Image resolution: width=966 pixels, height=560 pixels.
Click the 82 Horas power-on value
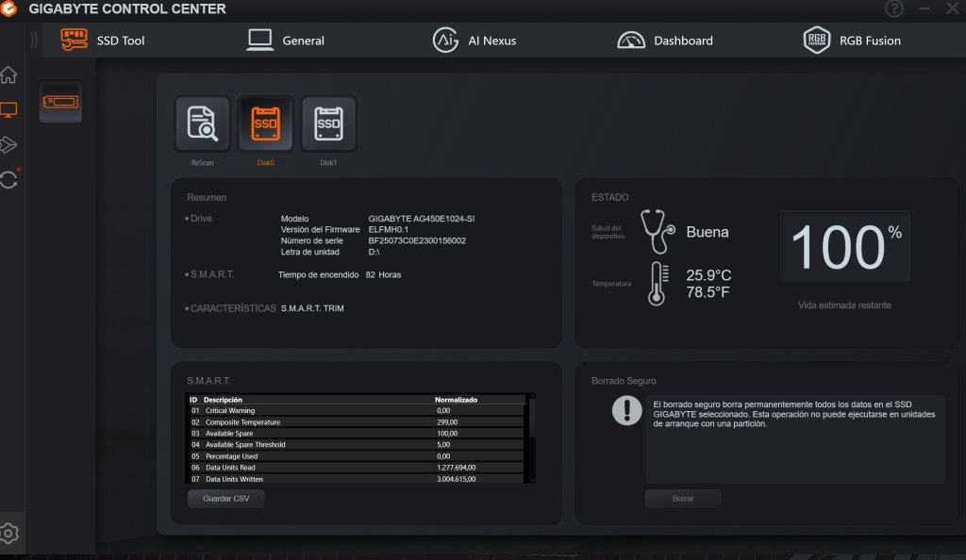[x=383, y=275]
